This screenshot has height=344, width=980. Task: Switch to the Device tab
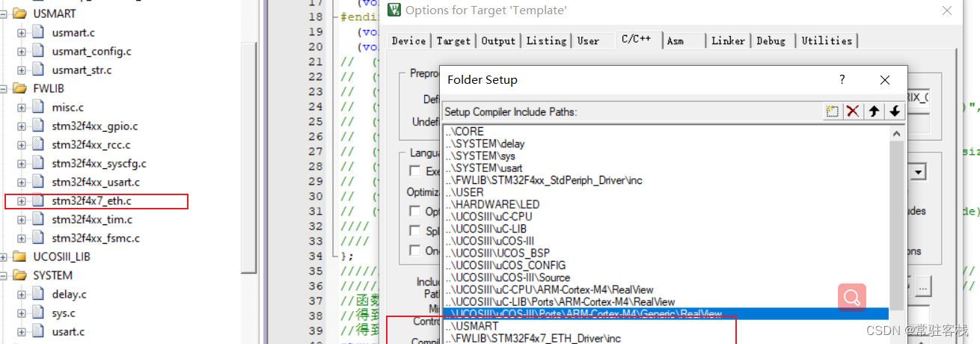point(408,41)
